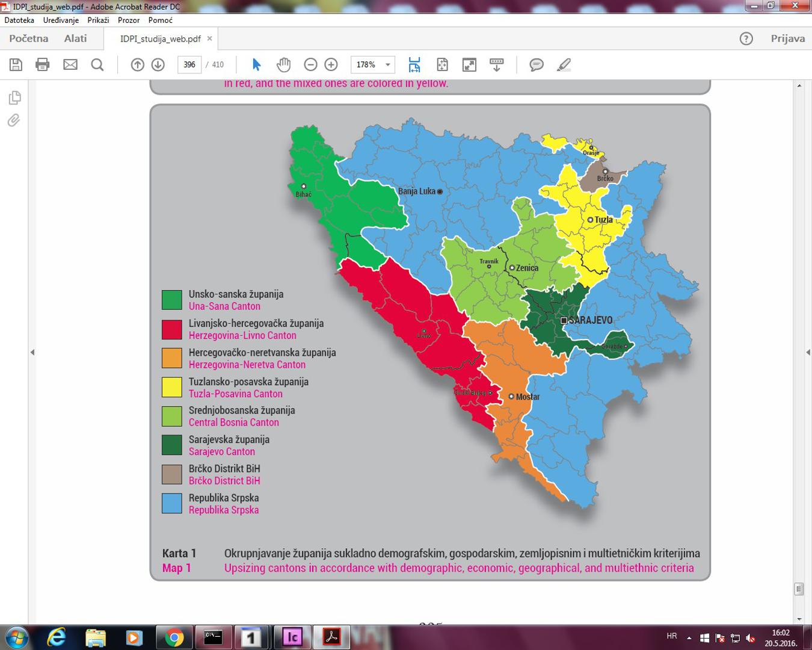The width and height of the screenshot is (812, 650).
Task: Expand the right tools pane
Action: (808, 352)
